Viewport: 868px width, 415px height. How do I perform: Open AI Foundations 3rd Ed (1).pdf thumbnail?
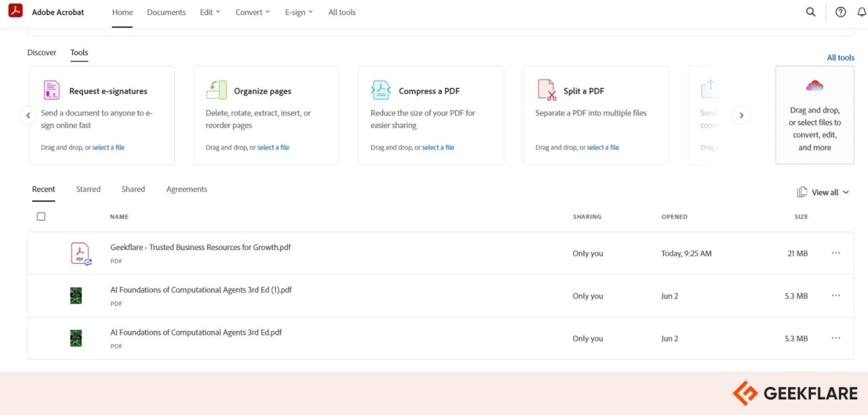(76, 296)
